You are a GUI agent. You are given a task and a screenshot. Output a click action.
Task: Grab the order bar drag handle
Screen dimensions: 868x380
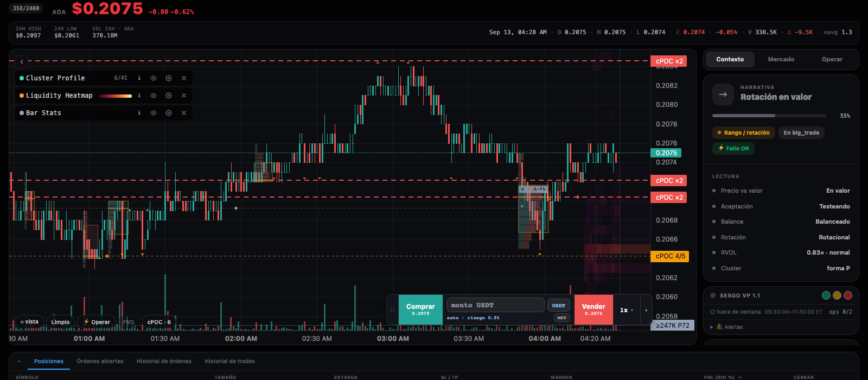392,310
